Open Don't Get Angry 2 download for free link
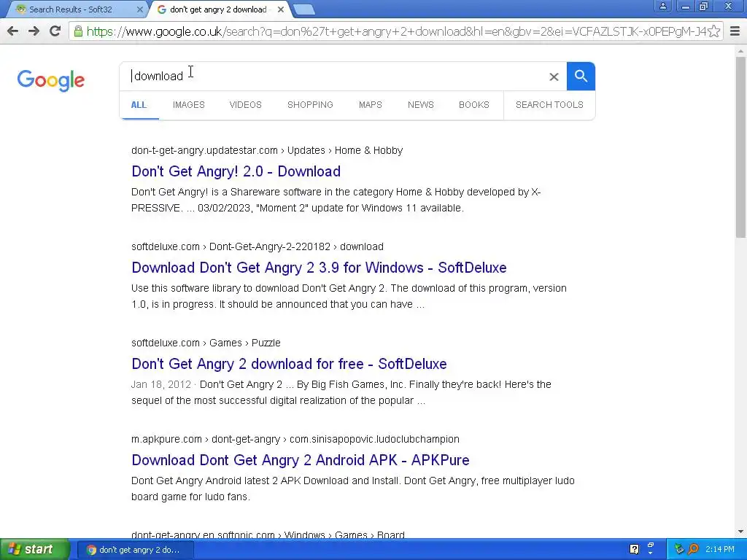 pos(289,364)
